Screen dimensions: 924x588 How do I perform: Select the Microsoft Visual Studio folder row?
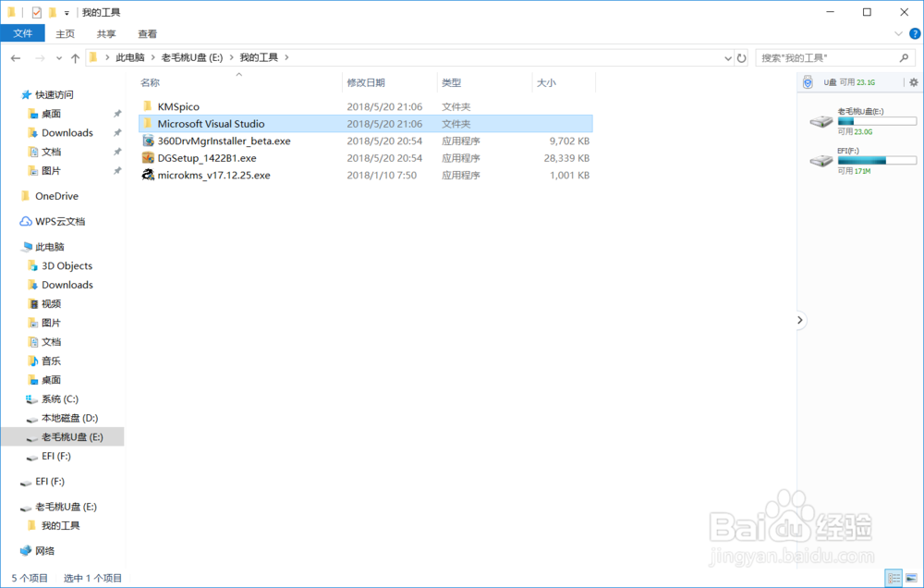click(365, 124)
